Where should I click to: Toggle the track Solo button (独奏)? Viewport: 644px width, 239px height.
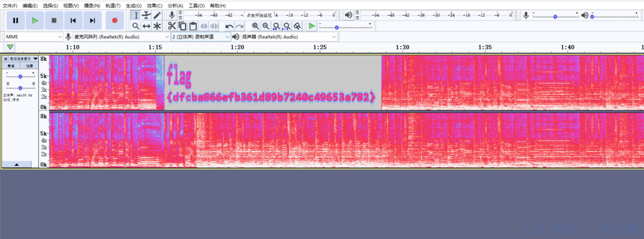coord(29,66)
